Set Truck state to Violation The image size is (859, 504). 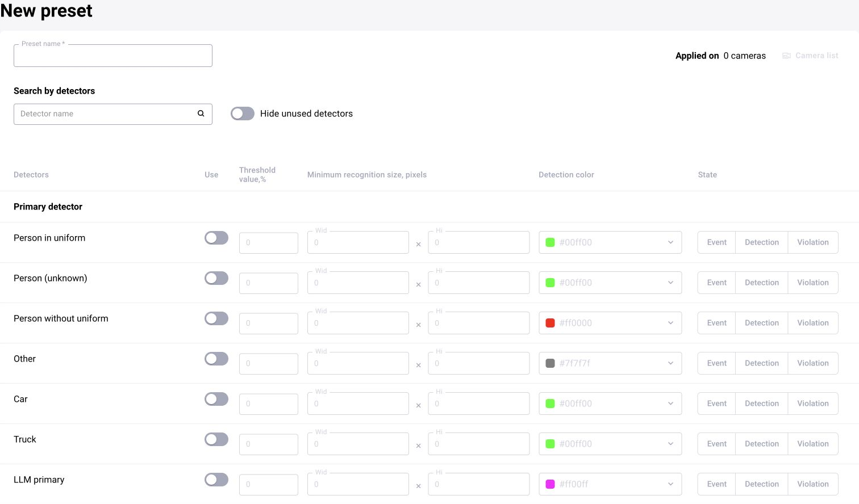click(813, 444)
